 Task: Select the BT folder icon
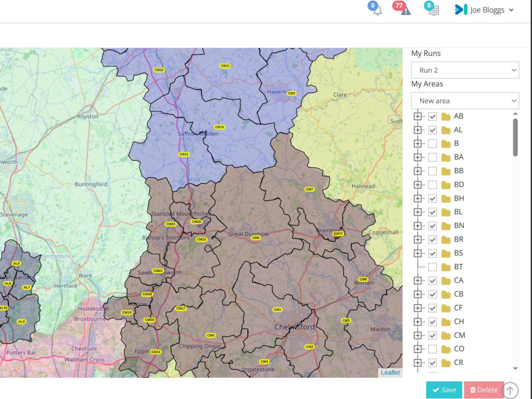coord(446,268)
